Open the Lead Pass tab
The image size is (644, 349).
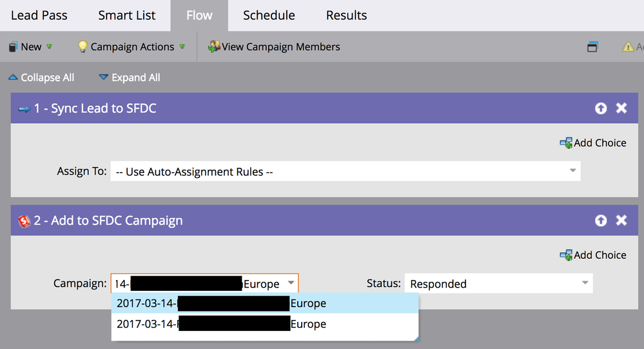[x=39, y=15]
